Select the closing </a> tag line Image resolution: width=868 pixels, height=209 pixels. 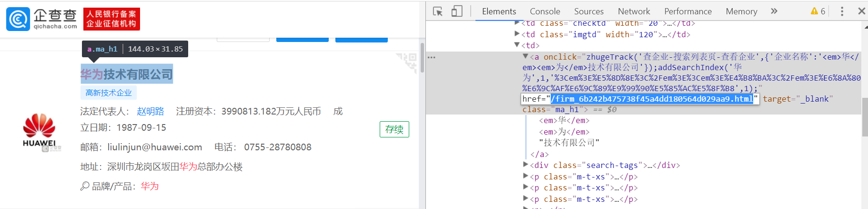click(539, 154)
